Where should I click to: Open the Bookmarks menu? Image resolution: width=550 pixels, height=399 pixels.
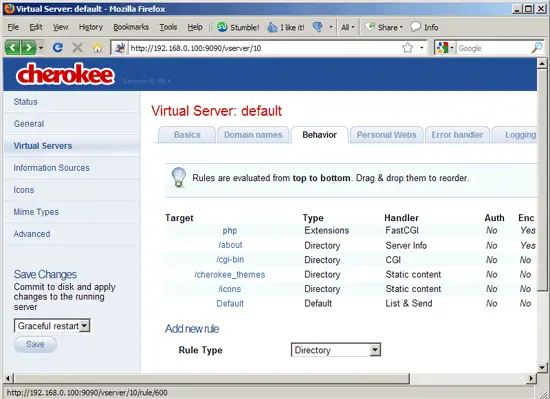[131, 27]
